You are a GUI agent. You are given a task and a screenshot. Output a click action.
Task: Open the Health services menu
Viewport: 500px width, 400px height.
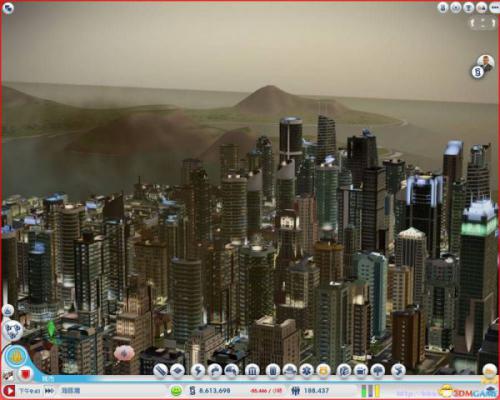click(306, 370)
